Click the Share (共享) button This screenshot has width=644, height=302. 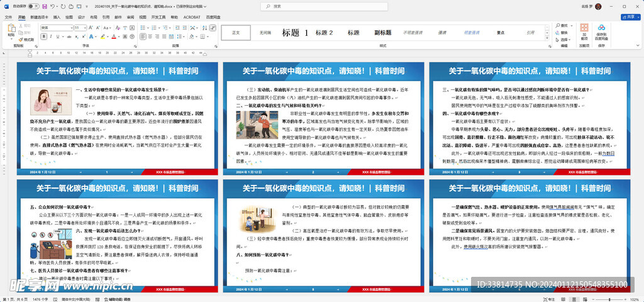click(630, 17)
